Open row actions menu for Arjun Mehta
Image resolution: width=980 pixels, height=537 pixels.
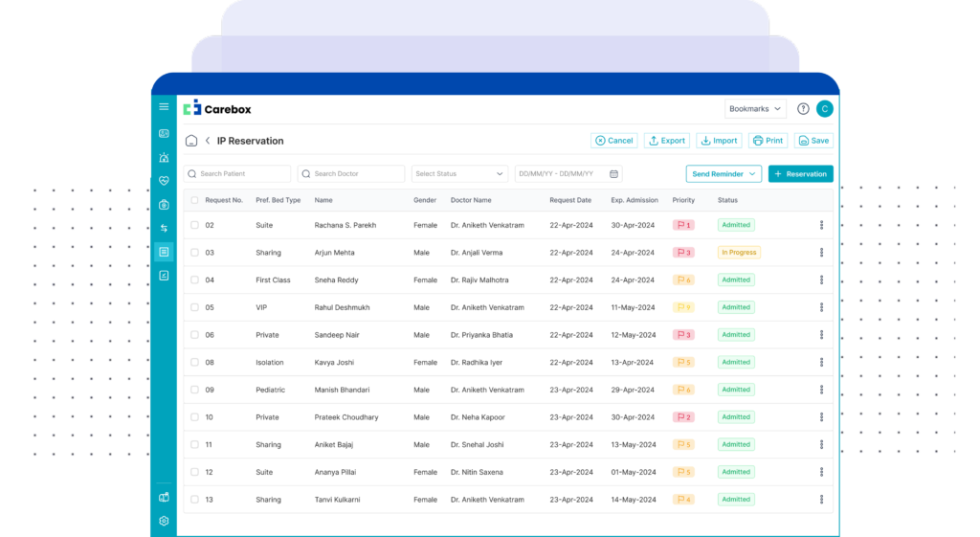tap(821, 253)
